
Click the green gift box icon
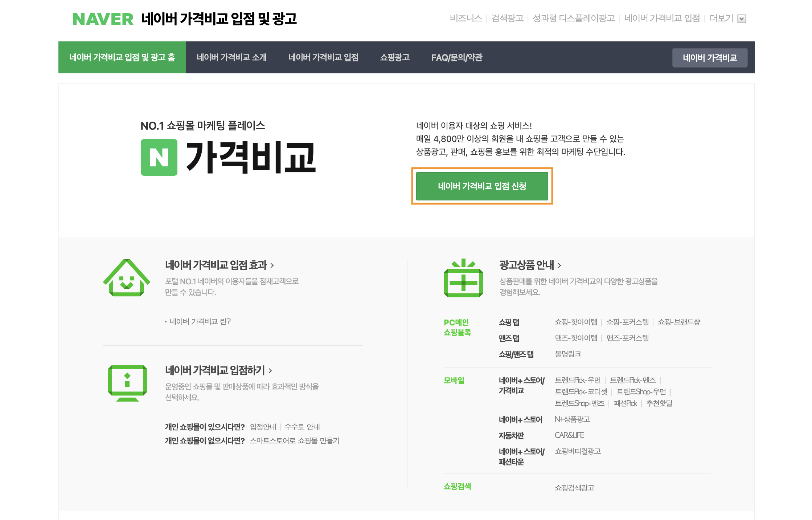(463, 278)
